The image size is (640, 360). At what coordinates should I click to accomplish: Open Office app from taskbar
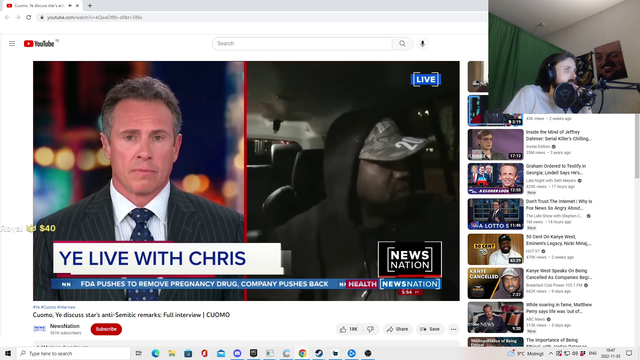(x=204, y=353)
